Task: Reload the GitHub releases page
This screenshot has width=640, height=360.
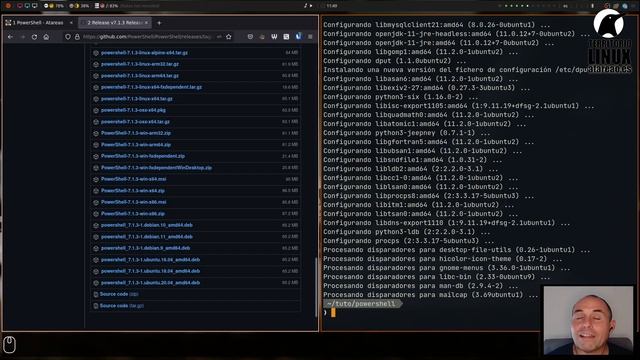Action: pyautogui.click(x=34, y=37)
